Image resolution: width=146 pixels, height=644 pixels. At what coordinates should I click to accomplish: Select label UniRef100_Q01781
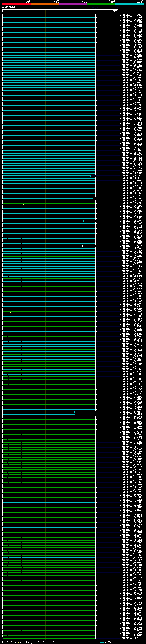tap(131, 42)
